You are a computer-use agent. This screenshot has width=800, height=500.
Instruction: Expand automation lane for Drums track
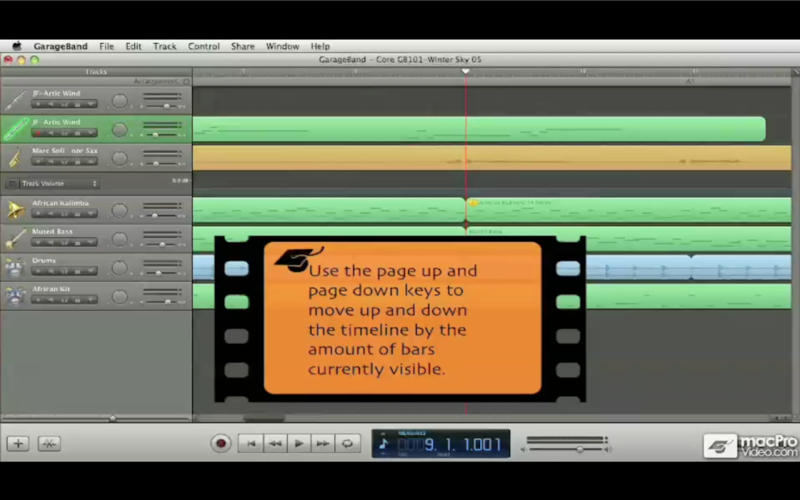tap(90, 271)
